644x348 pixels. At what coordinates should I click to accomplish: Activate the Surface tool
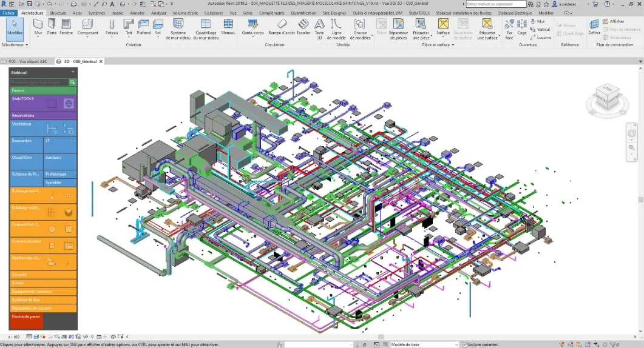[x=442, y=27]
